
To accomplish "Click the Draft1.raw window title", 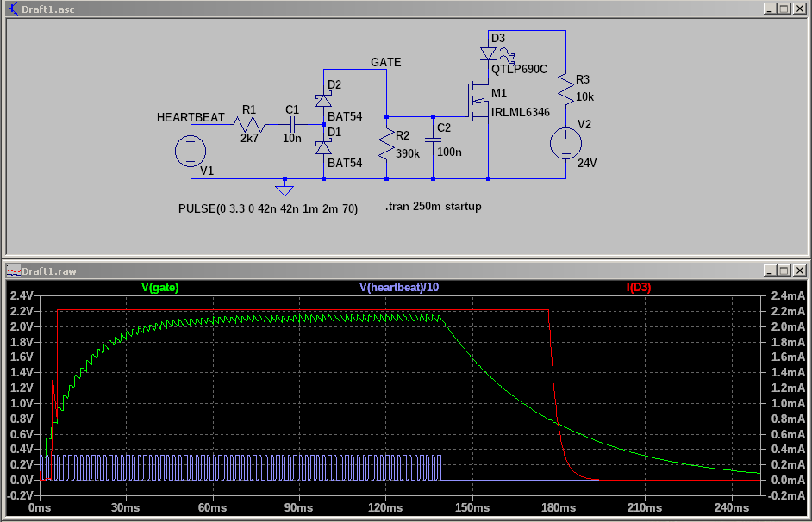I will (48, 271).
